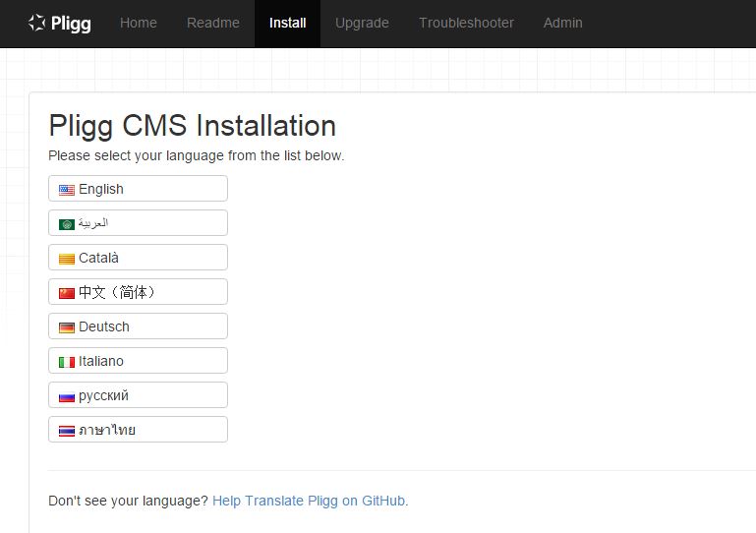This screenshot has height=533, width=756.
Task: Pick Italiano as installation language
Action: pyautogui.click(x=138, y=361)
